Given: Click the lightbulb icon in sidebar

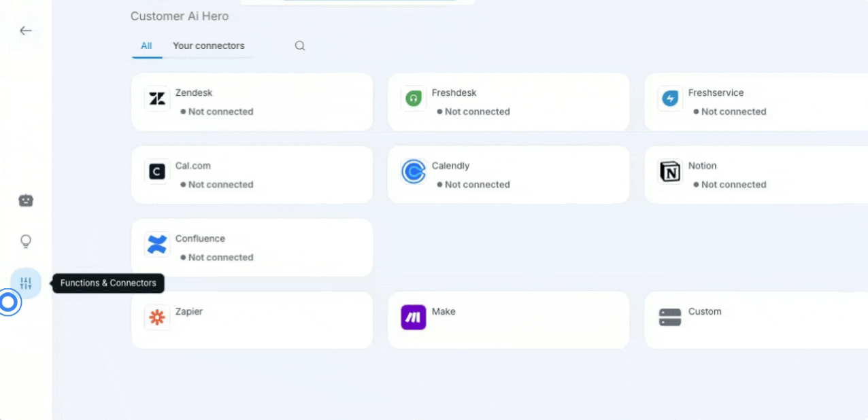Looking at the screenshot, I should 26,241.
